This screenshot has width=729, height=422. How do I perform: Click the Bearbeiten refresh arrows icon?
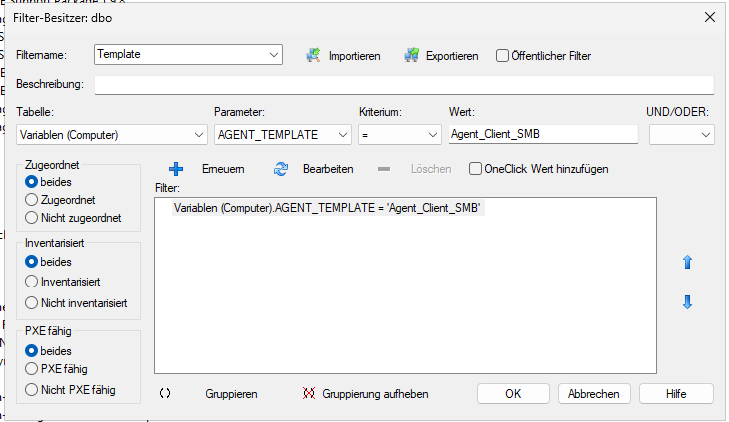[x=281, y=169]
